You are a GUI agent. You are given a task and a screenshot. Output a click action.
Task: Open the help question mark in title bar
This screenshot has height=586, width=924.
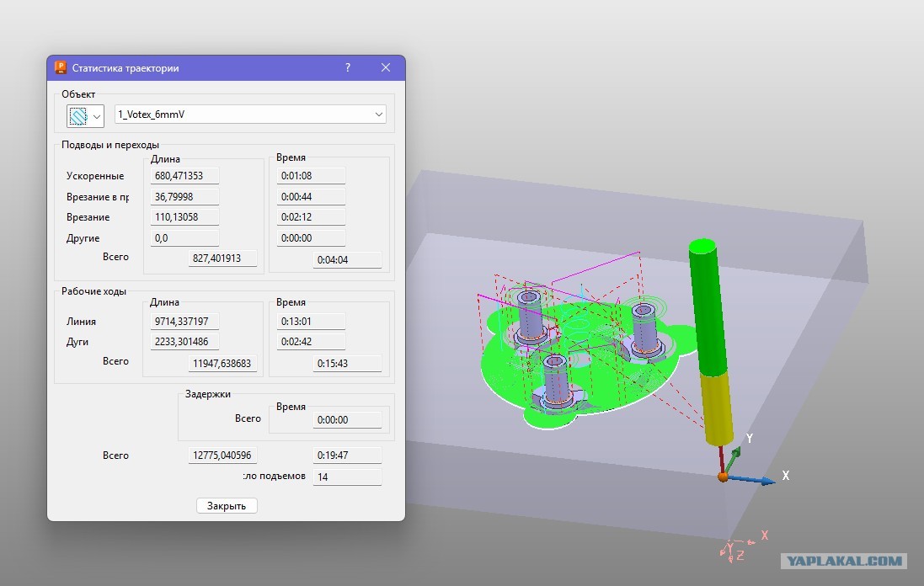pyautogui.click(x=348, y=67)
